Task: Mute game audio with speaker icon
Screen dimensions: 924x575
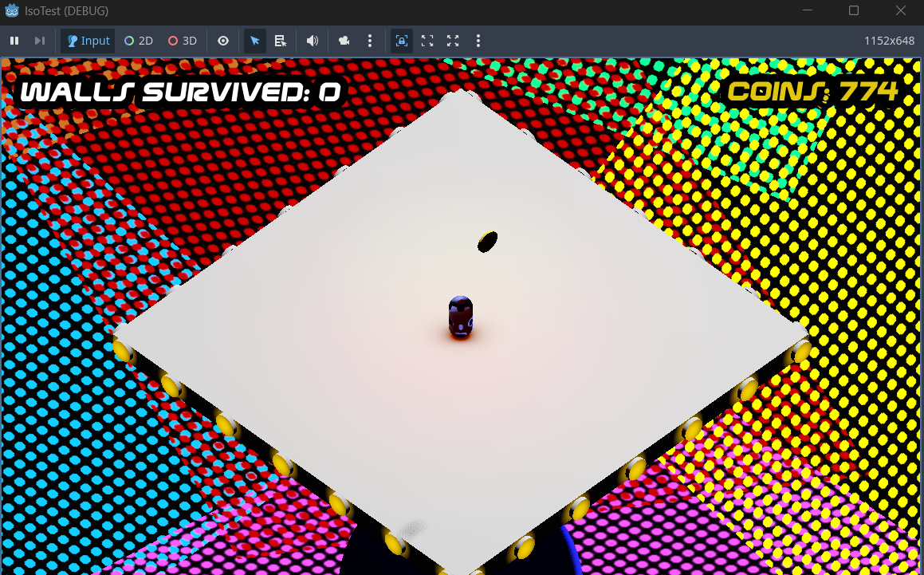Action: tap(313, 41)
